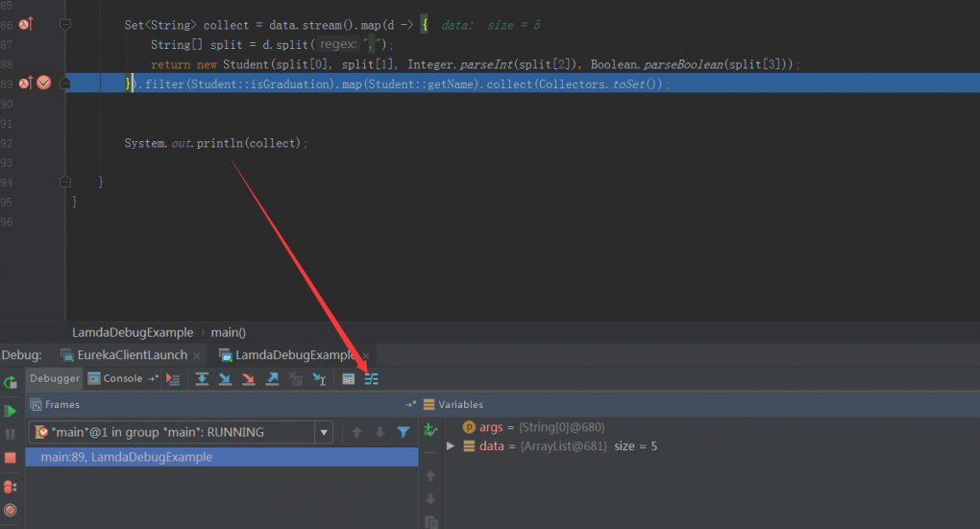Click LamdaDebugExample in the breadcrumb
The height and width of the screenshot is (529, 980).
(x=133, y=332)
